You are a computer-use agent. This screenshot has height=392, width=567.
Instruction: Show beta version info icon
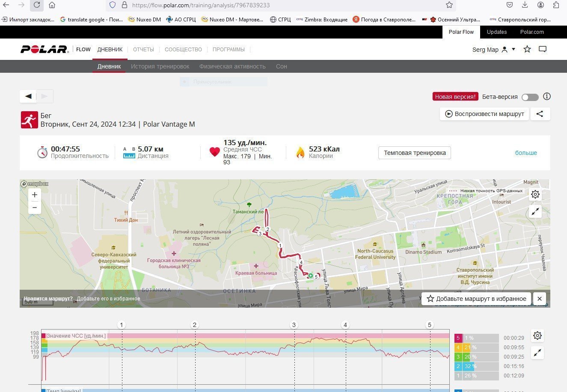point(546,97)
